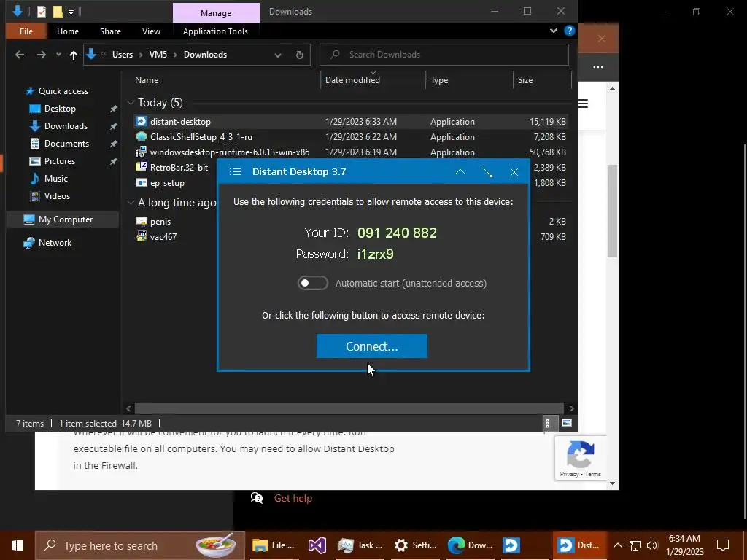Viewport: 747px width, 560px height.
Task: Click the Manage contextual tab
Action: pos(216,13)
